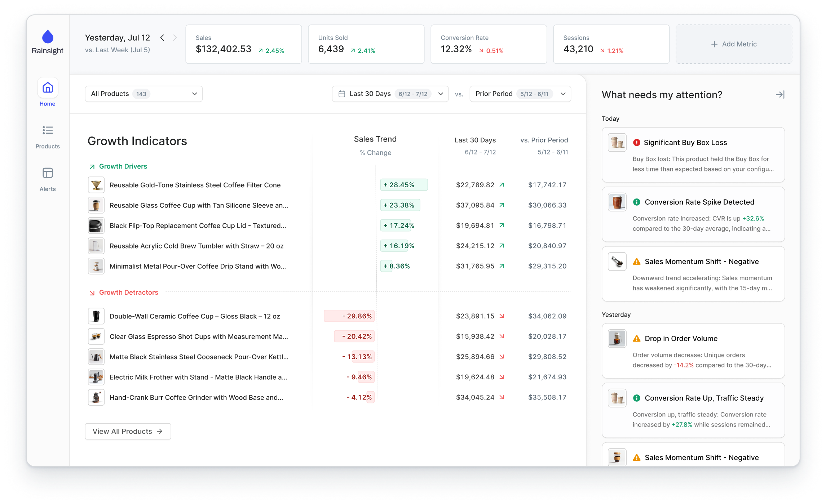Open the Drop in Order Volume alert card
Viewport: 826px width, 504px height.
coord(693,350)
